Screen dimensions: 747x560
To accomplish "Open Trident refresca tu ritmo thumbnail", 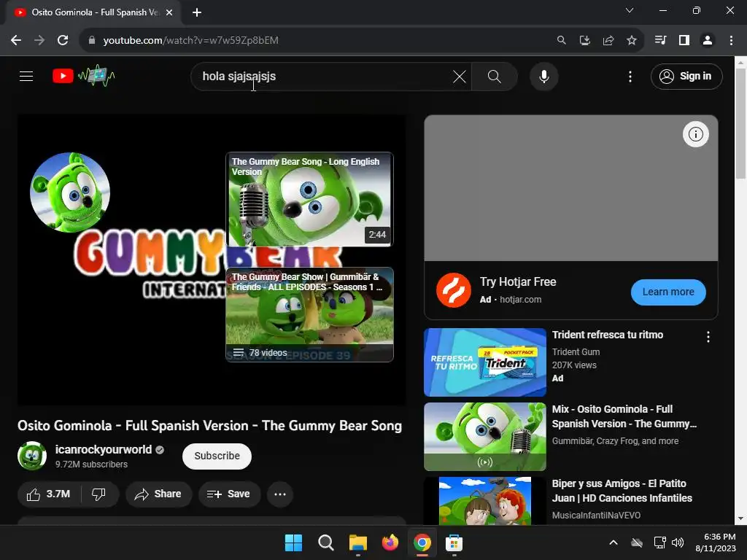I will point(484,362).
